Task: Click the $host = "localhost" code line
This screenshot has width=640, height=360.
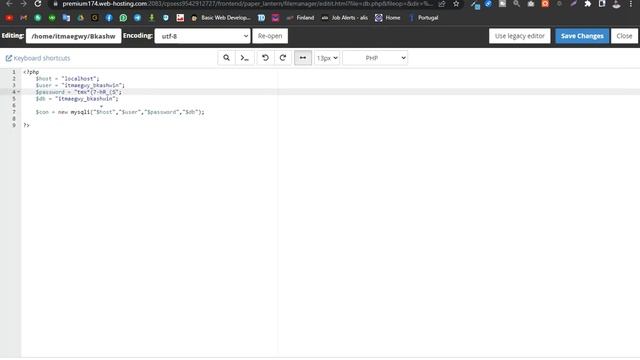Action: (x=67, y=78)
